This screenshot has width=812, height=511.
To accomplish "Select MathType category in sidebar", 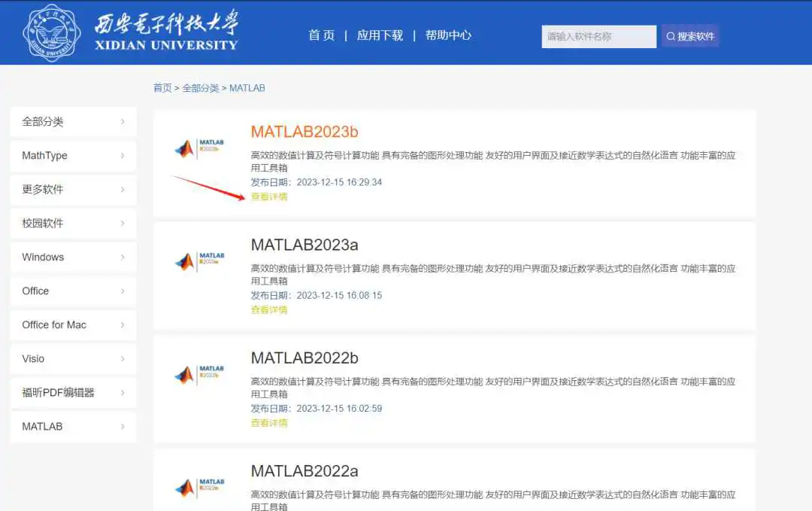I will coord(73,156).
